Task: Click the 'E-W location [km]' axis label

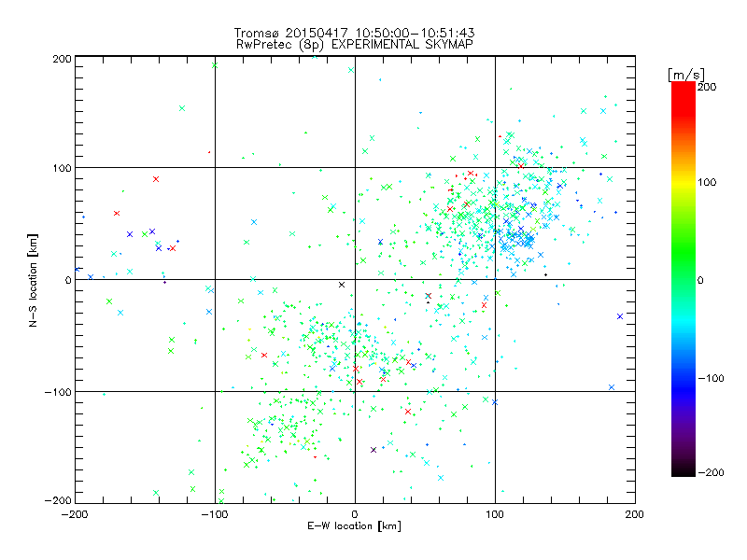Action: tap(354, 526)
